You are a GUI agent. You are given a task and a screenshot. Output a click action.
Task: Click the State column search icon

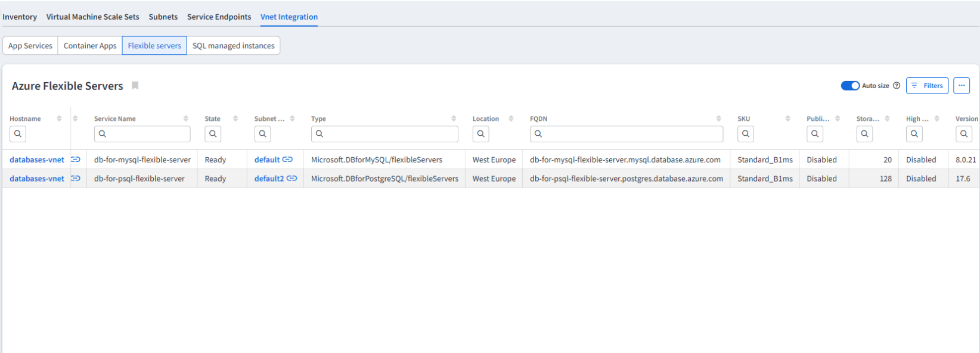pyautogui.click(x=213, y=134)
